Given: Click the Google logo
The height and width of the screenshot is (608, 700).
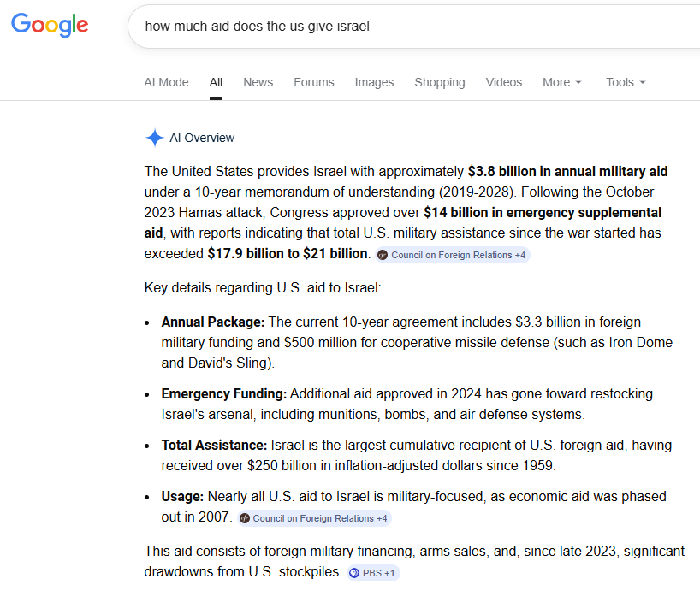Looking at the screenshot, I should 50,25.
